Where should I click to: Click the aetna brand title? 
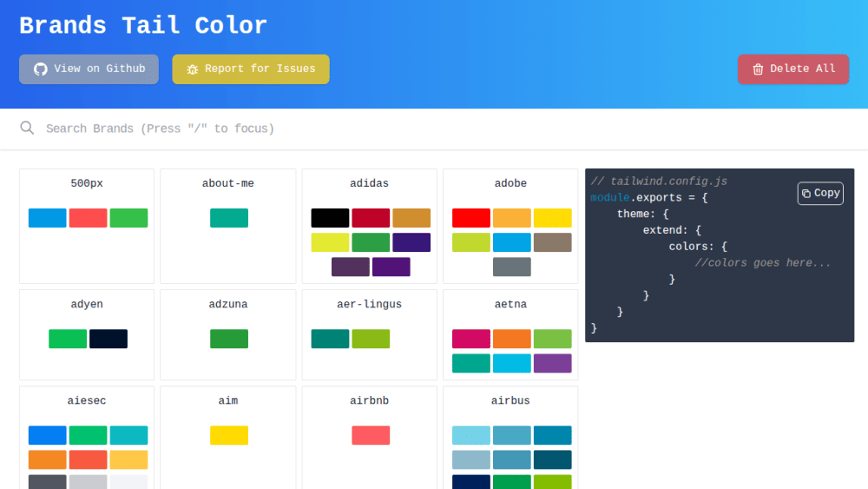510,304
